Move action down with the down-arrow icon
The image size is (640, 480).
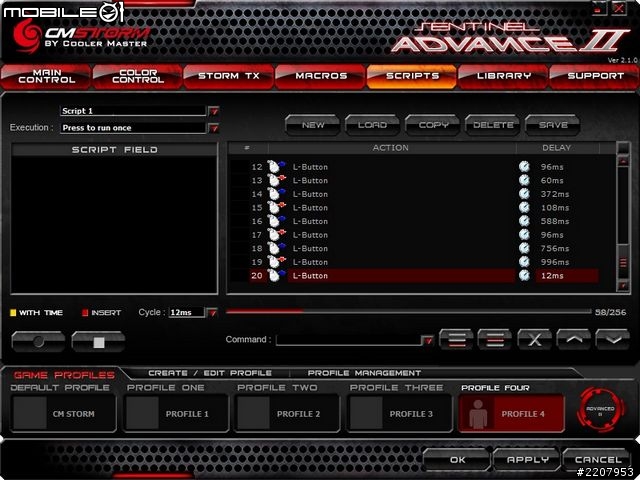[612, 340]
